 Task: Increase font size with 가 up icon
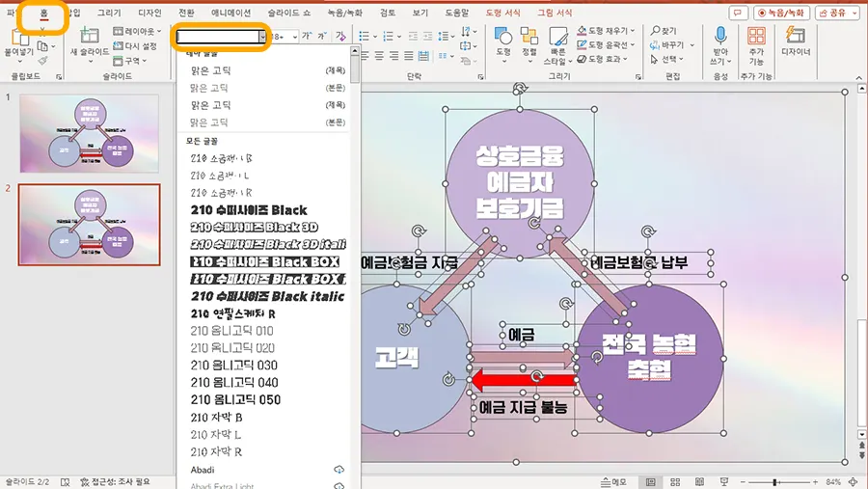(x=307, y=36)
